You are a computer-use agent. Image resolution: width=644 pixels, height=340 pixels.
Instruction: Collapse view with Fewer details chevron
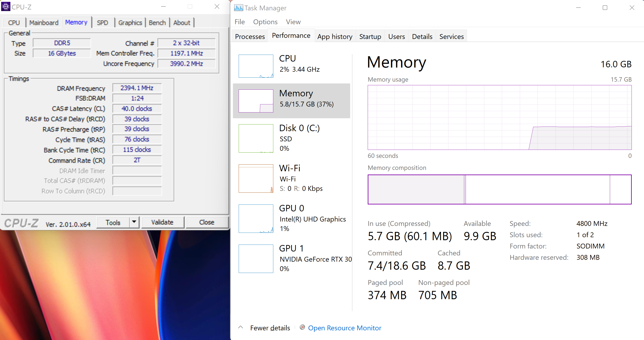tap(241, 327)
